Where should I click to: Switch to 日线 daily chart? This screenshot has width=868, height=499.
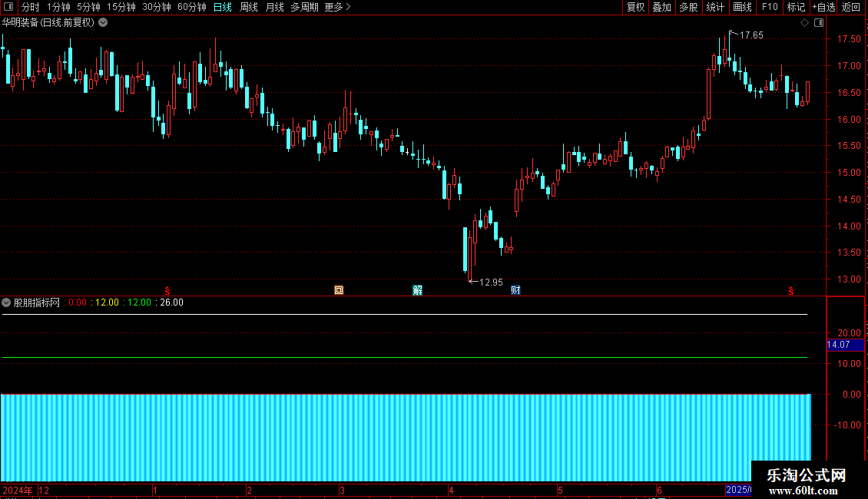(223, 7)
